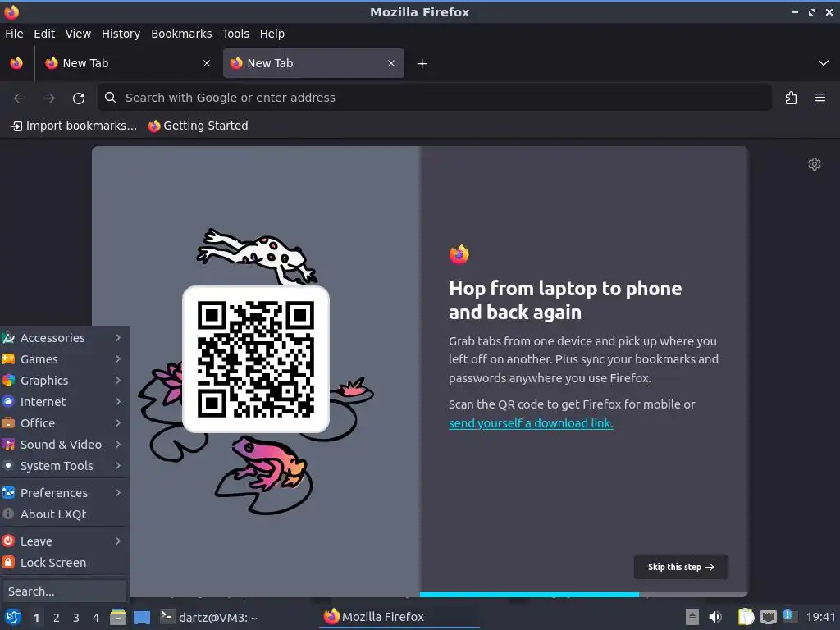Switch to virtual desktop 4
This screenshot has width=840, height=630.
click(x=96, y=618)
